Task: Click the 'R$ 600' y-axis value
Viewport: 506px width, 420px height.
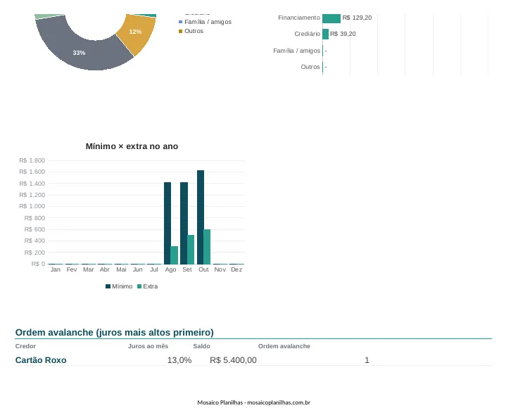Action: [x=34, y=229]
